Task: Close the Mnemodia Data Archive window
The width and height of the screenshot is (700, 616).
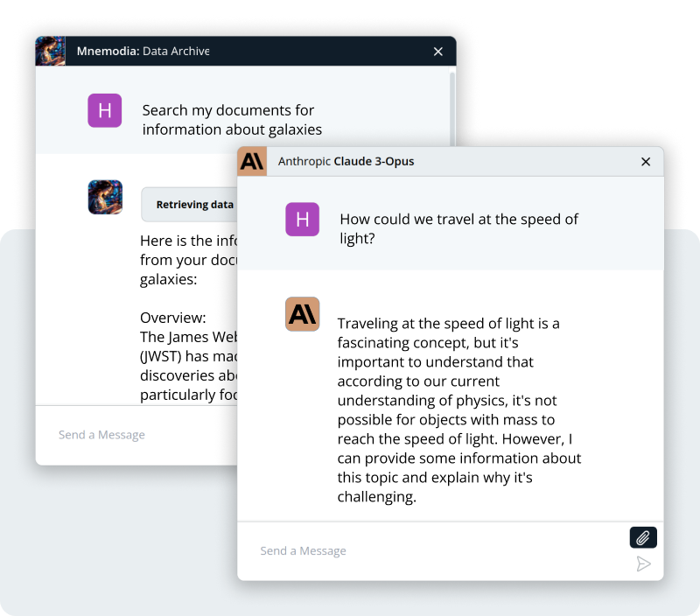Action: (438, 51)
